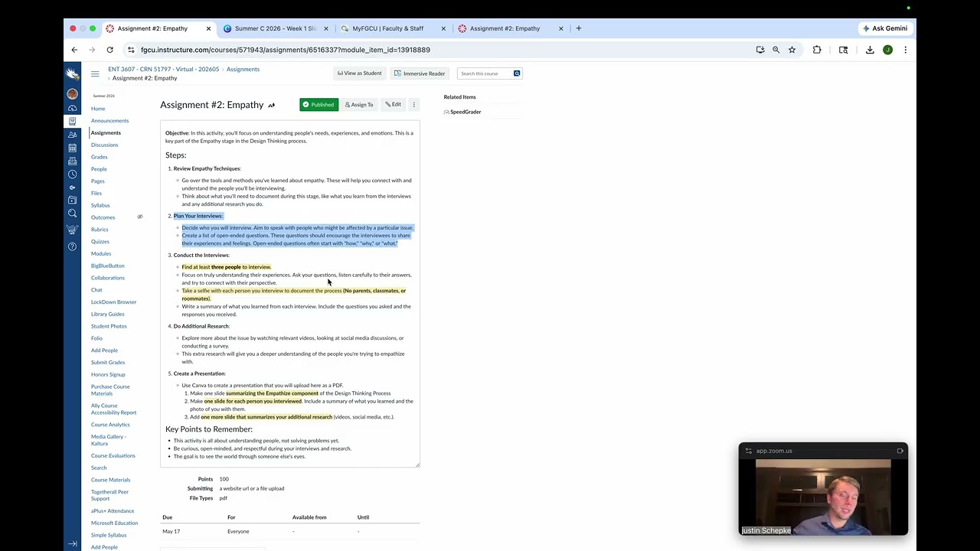980x551 pixels.
Task: Reload the page using the browser refresh icon
Action: 109,50
